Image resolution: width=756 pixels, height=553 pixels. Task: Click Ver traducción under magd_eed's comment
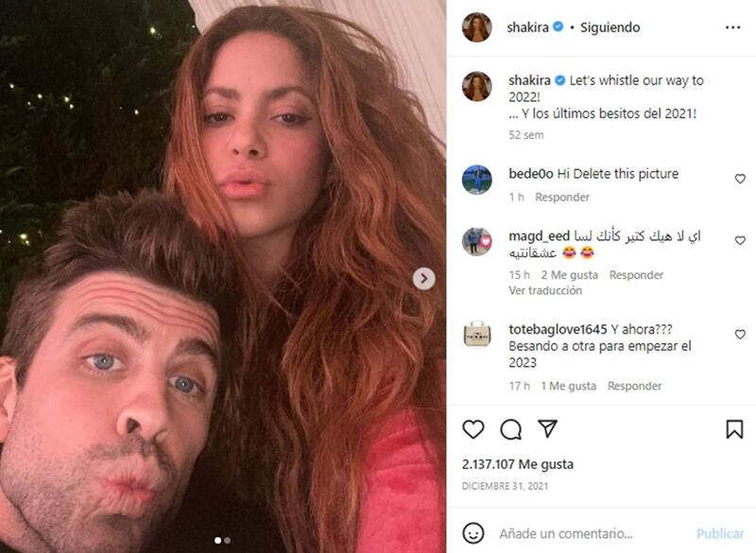545,290
